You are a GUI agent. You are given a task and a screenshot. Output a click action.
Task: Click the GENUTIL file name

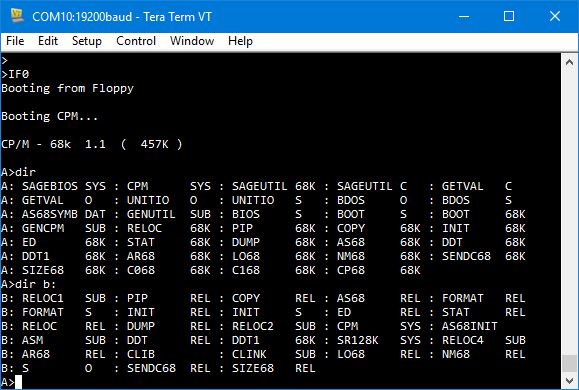(151, 214)
